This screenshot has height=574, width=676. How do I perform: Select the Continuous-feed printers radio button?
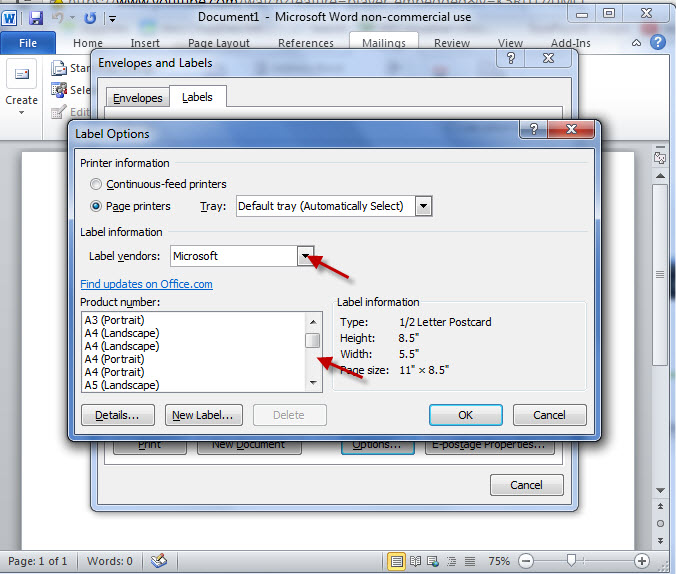tap(96, 184)
